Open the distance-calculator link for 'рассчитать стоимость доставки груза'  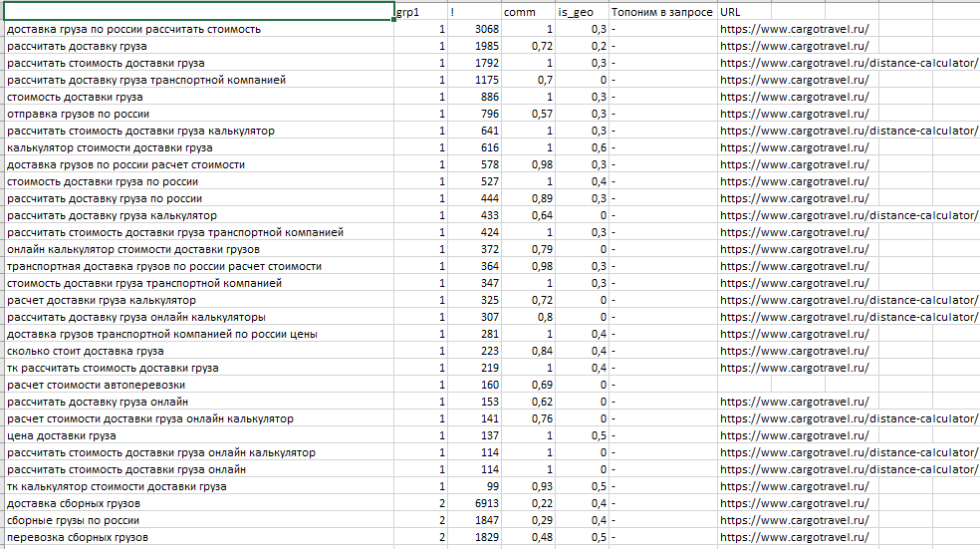pyautogui.click(x=848, y=63)
